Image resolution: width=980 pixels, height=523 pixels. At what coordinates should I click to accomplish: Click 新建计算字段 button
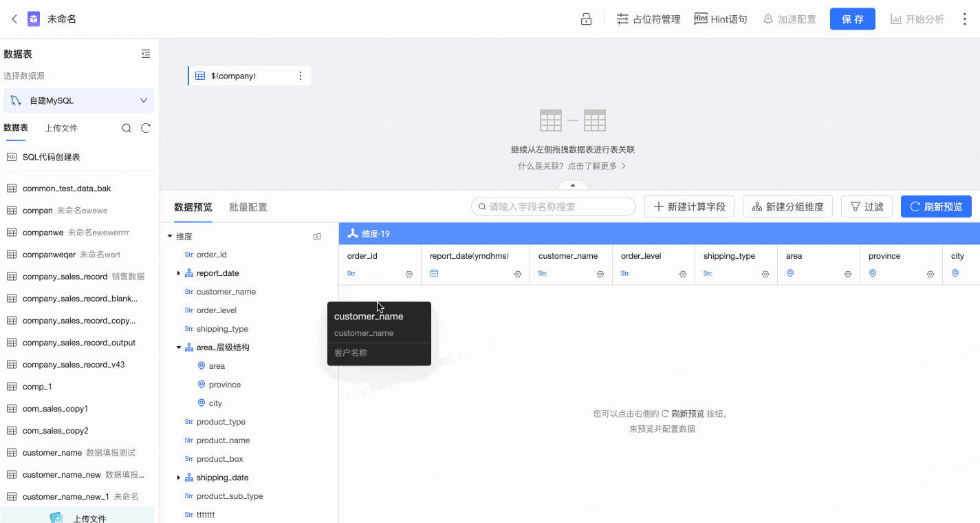click(x=689, y=206)
